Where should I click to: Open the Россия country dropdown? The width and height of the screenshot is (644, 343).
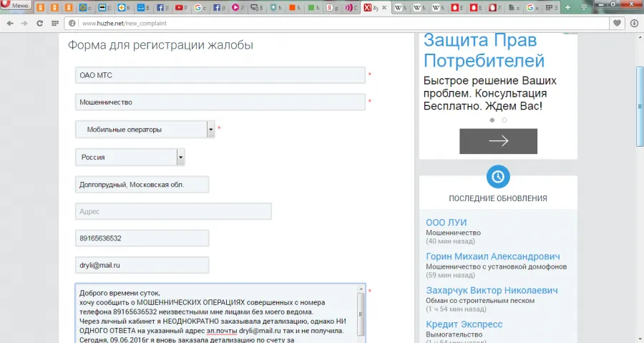(x=130, y=157)
